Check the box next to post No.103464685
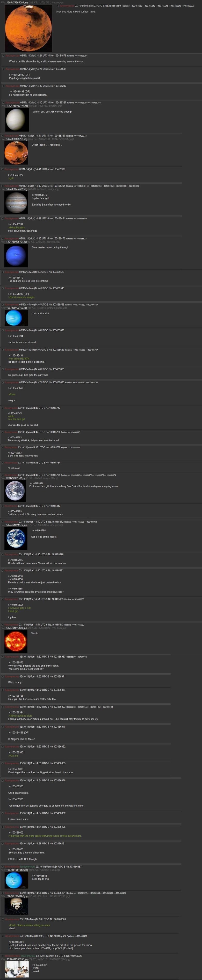 click(x=3, y=69)
